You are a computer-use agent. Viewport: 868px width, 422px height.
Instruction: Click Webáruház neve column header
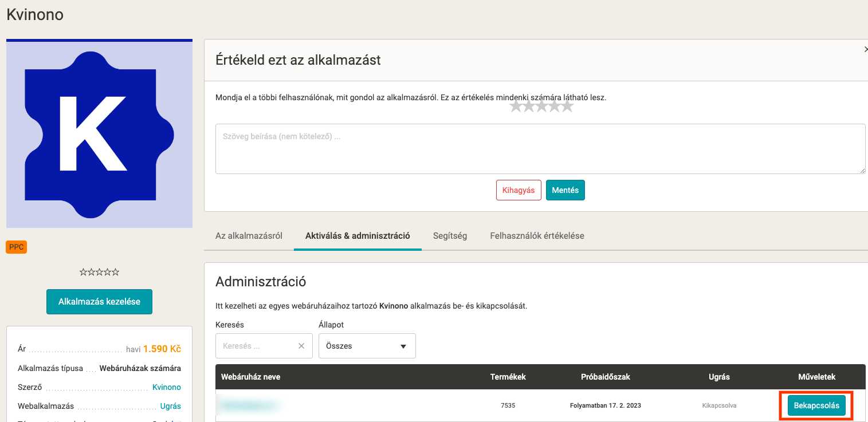pos(250,377)
